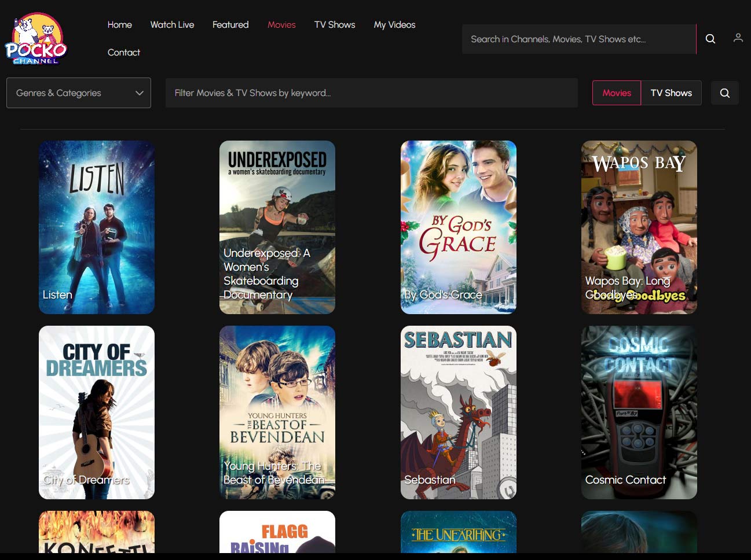Expand the Genres & Categories dropdown
Screen dimensions: 751x560
click(x=79, y=93)
